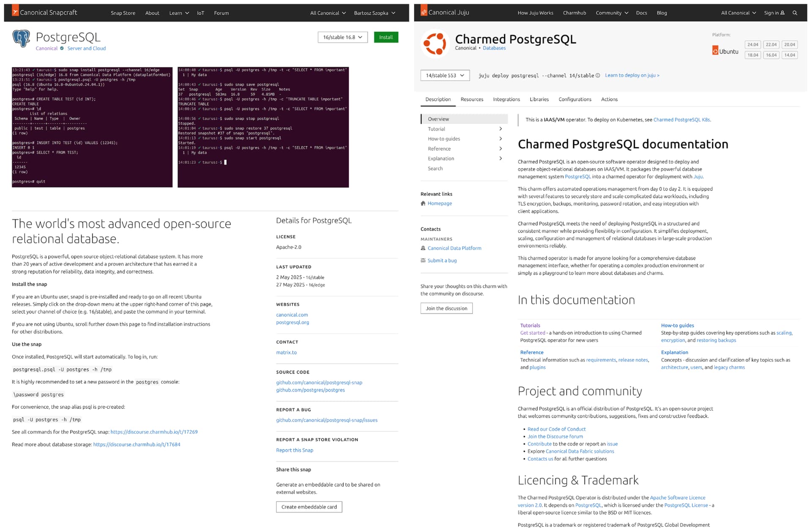Expand the Tutorial sidebar section
Viewport: 812px width, 529px height.
(x=500, y=129)
